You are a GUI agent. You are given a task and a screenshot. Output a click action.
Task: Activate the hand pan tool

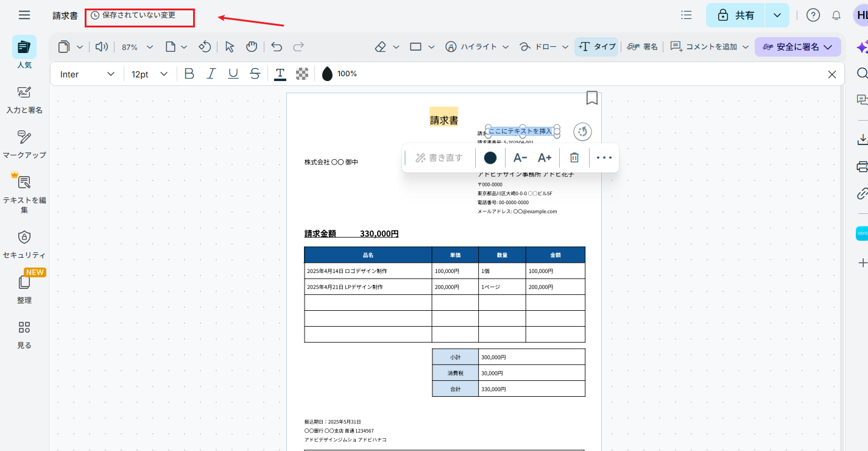coord(252,47)
